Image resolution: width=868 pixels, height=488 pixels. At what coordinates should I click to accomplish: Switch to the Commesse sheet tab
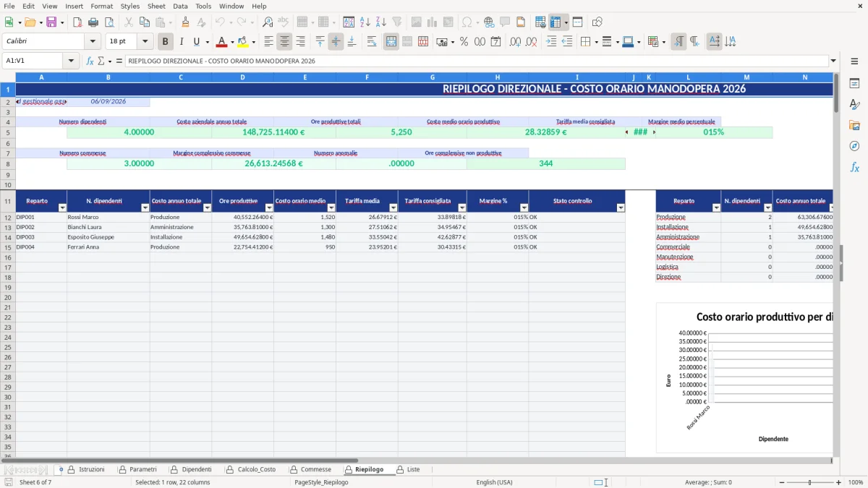(x=310, y=469)
